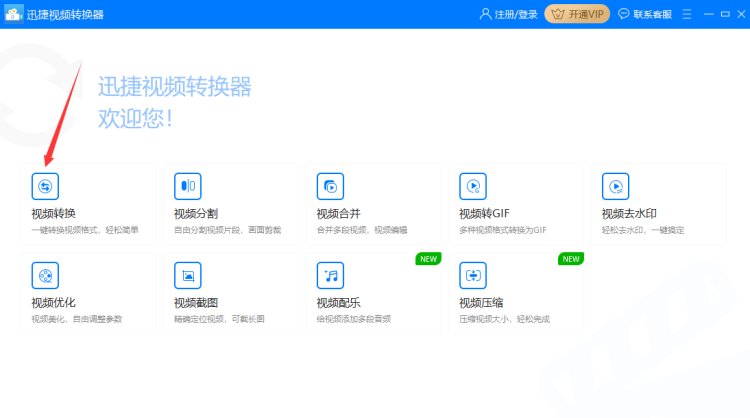
Task: Click description 一键转换视频格式，轻松简单
Action: [85, 230]
